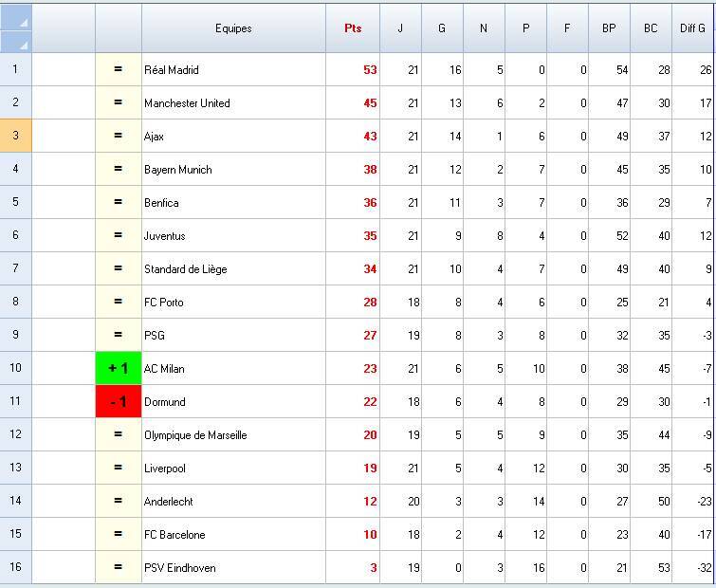The width and height of the screenshot is (716, 588).
Task: Click the equals status icon for Juventus
Action: pos(119,235)
